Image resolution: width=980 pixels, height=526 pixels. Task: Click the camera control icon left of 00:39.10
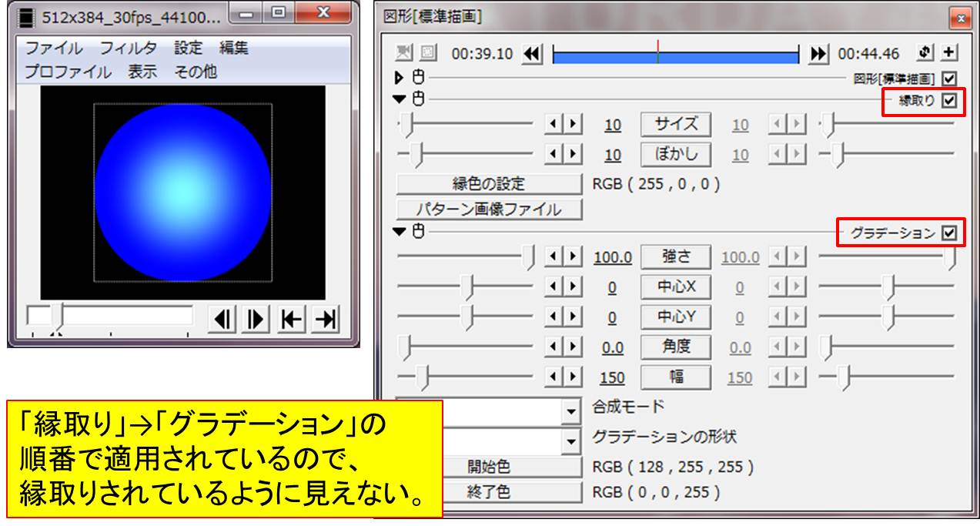[x=404, y=54]
